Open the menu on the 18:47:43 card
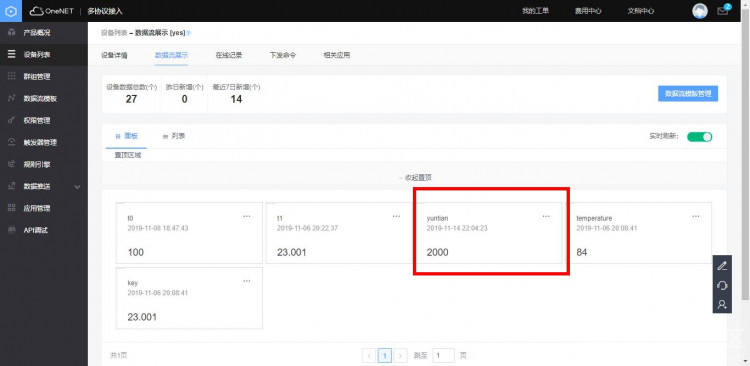Viewport: 750px width, 366px height. point(247,216)
